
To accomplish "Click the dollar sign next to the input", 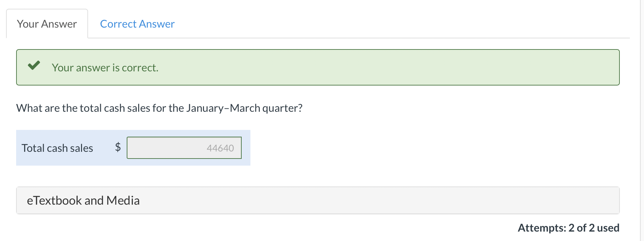I will (x=118, y=147).
